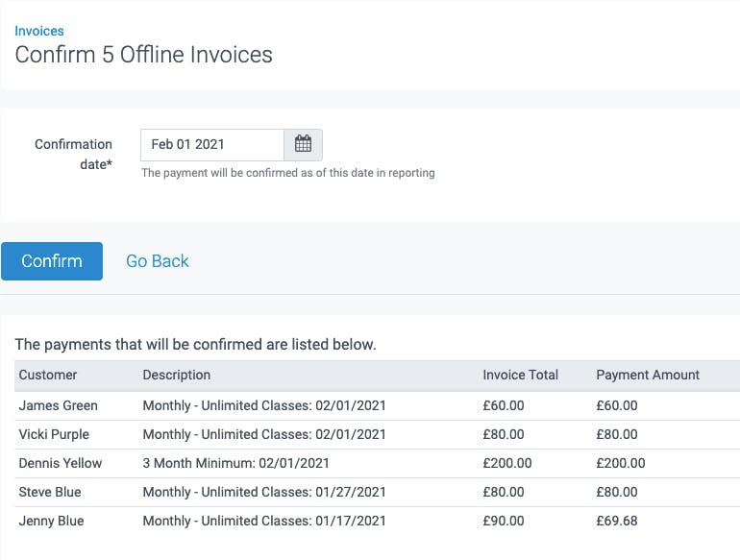Select the Vicki Purple customer row
Viewport: 740px width, 560px height.
[377, 434]
